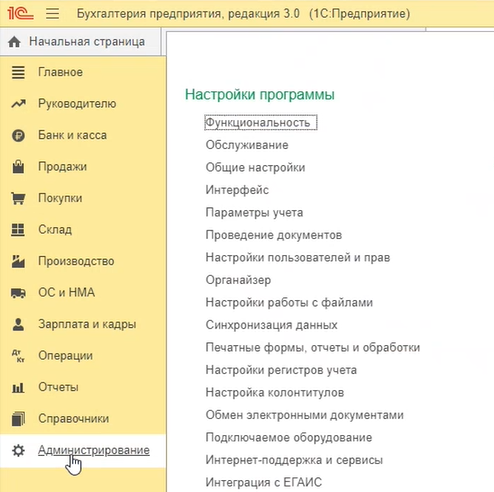Click the Банк и касса ruble icon
The image size is (494, 492).
(x=18, y=135)
